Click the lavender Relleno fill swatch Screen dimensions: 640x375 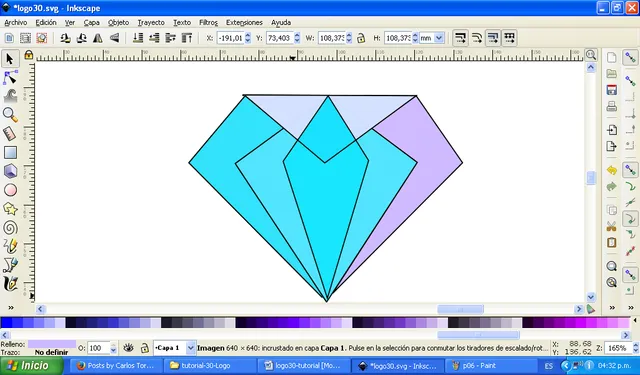pyautogui.click(x=52, y=344)
